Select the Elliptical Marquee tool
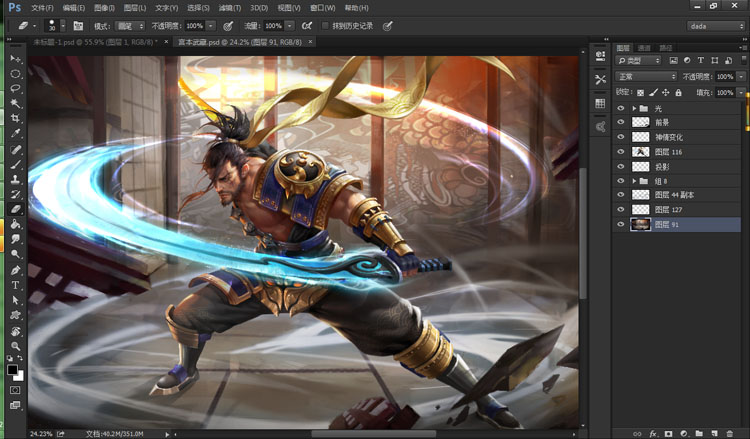 (x=15, y=74)
